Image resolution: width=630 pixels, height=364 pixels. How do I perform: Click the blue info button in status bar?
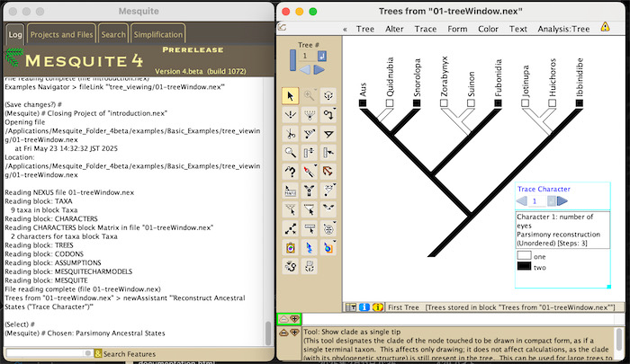coord(364,307)
